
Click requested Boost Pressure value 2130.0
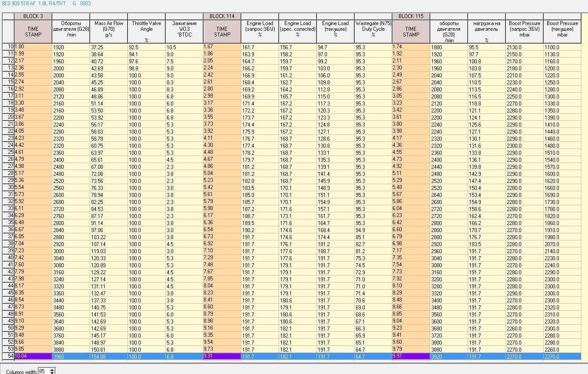524,47
